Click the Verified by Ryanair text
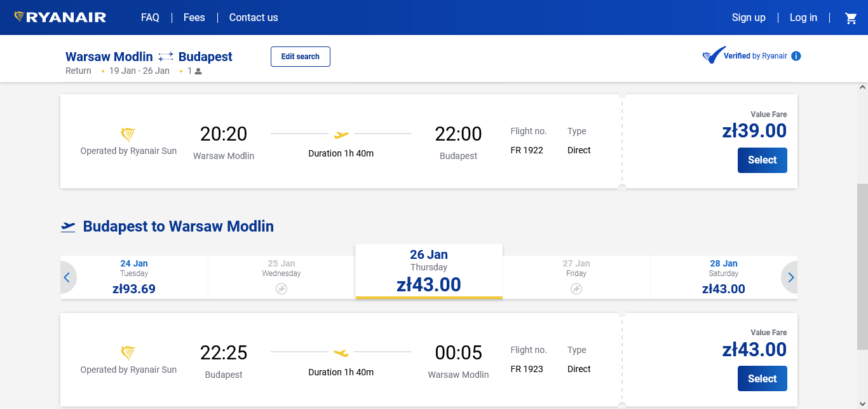This screenshot has height=409, width=868. [756, 56]
